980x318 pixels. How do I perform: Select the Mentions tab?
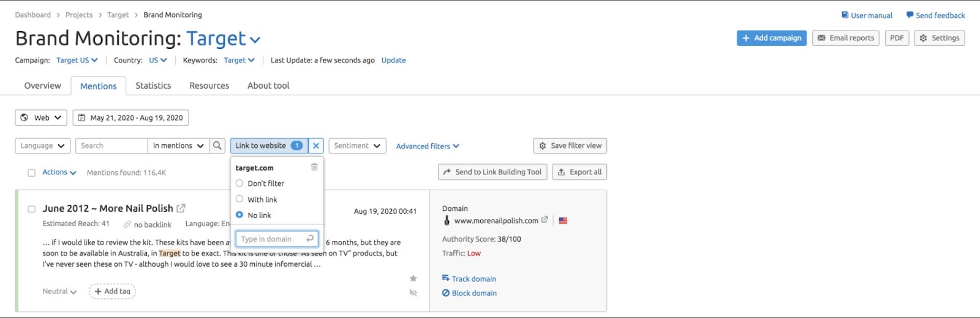[x=99, y=86]
